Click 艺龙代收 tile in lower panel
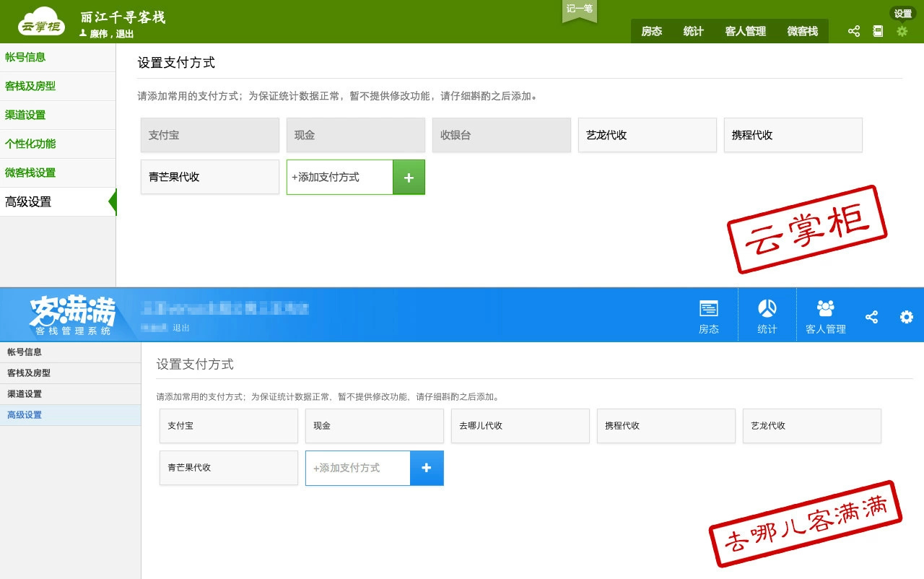 (x=812, y=426)
